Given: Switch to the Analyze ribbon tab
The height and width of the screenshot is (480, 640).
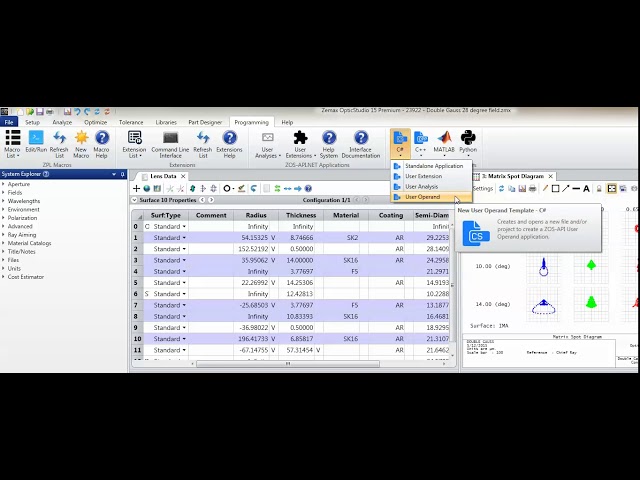Looking at the screenshot, I should click(62, 122).
